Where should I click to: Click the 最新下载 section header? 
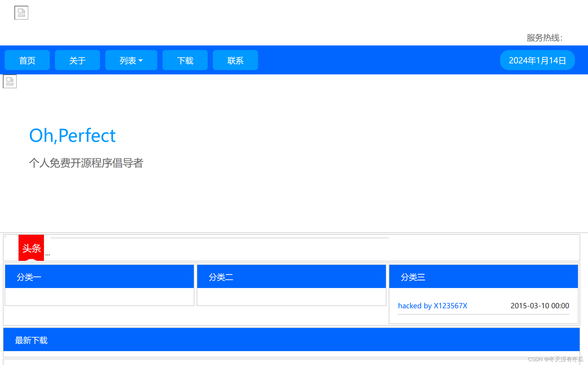pyautogui.click(x=31, y=340)
